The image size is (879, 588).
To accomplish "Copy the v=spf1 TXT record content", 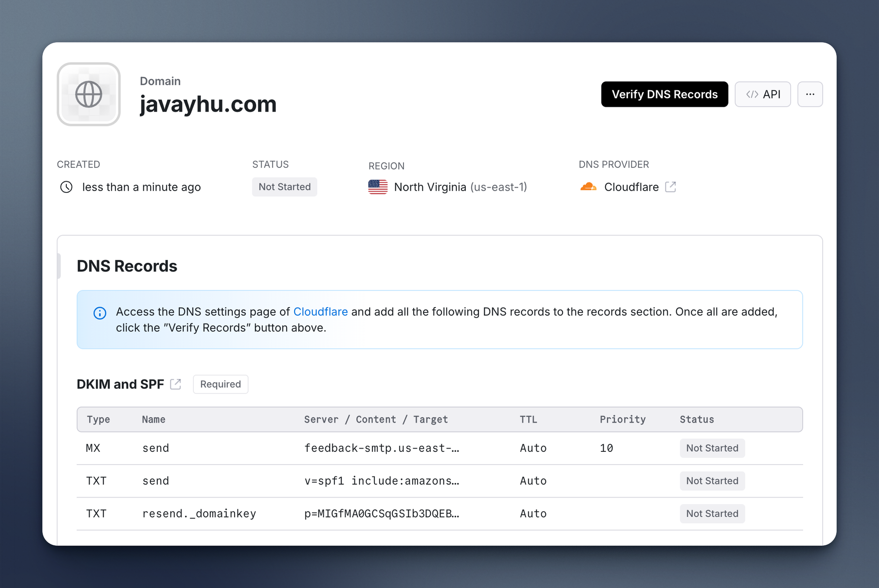I will [x=381, y=481].
